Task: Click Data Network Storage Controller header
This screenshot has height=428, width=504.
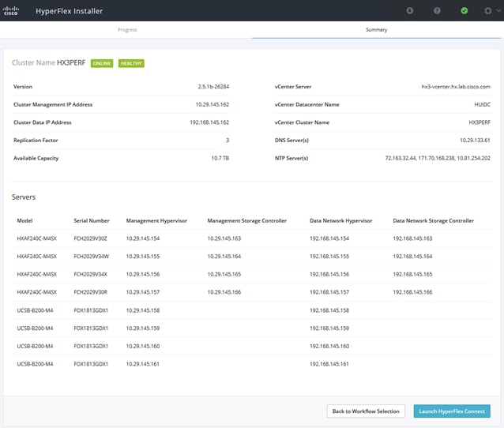Action: (433, 220)
